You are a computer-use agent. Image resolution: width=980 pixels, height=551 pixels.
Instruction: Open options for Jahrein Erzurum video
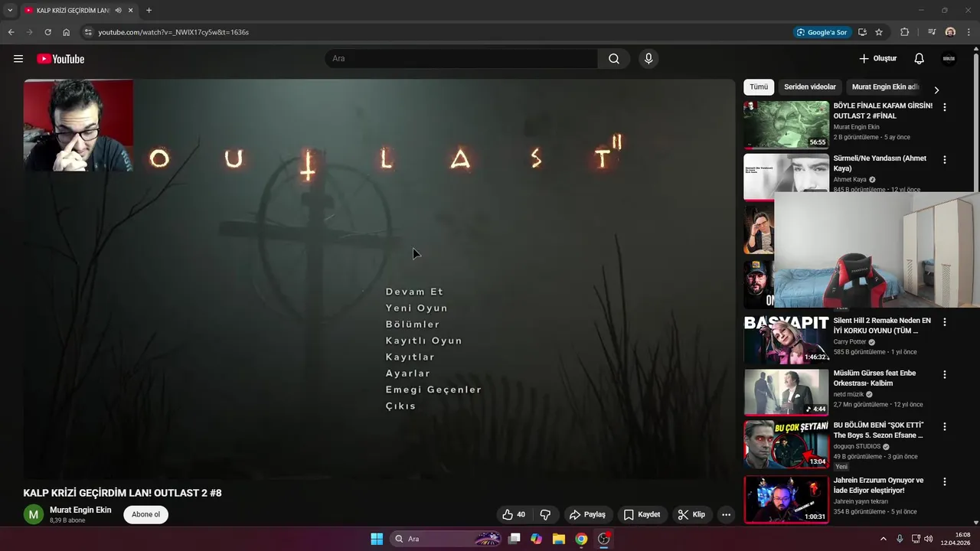(945, 482)
